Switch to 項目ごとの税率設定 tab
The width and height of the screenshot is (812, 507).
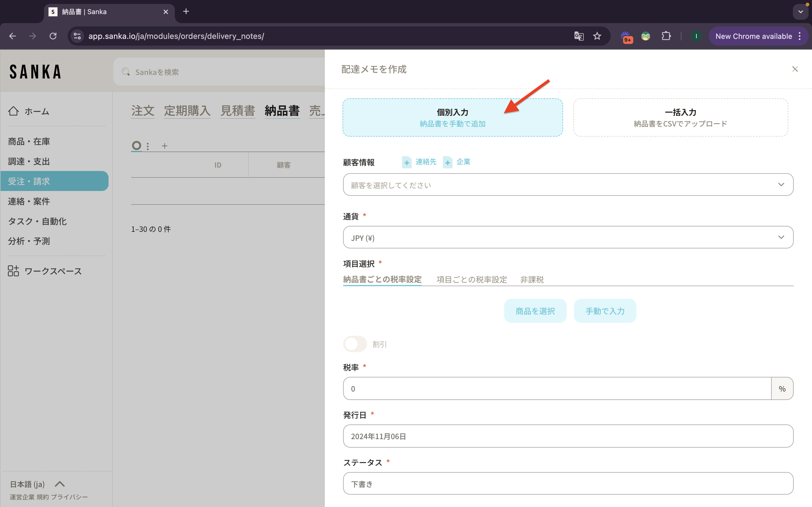pos(471,279)
